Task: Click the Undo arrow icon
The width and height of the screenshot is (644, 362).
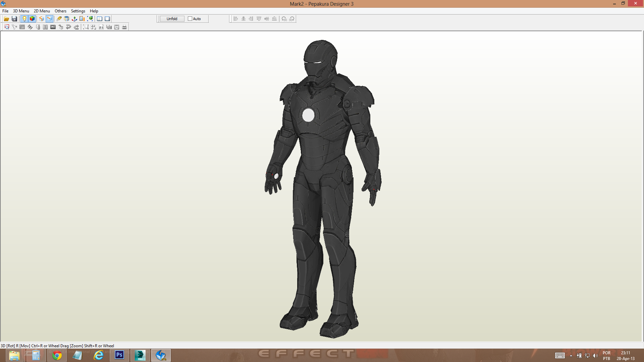Action: [x=68, y=27]
